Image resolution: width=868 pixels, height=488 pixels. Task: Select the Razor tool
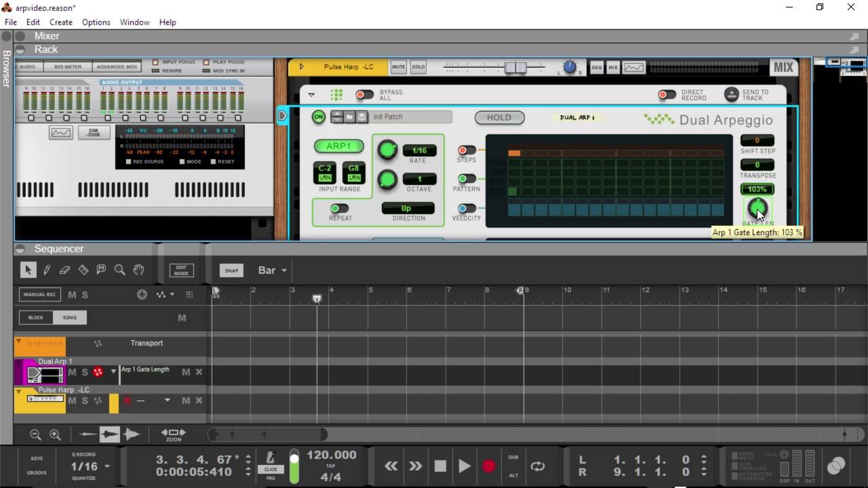click(x=83, y=270)
